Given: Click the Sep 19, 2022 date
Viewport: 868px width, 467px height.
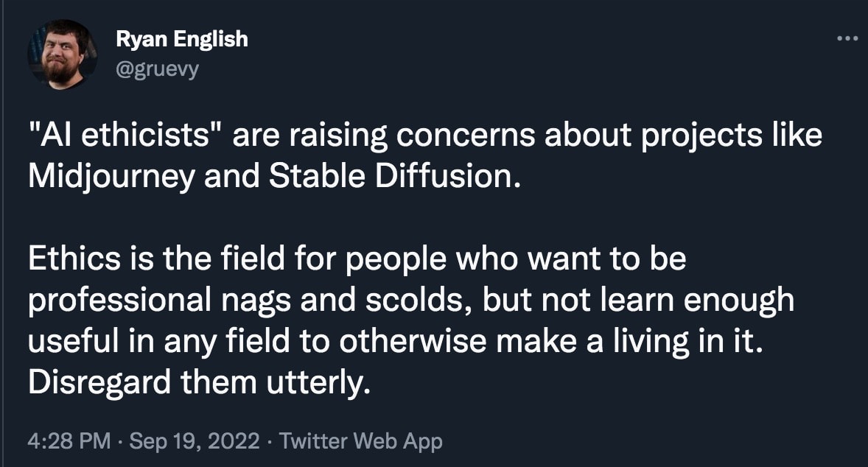Looking at the screenshot, I should click(195, 441).
